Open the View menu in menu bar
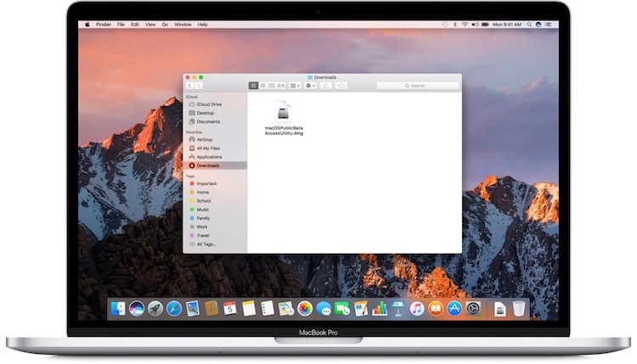Screen dimensions: 637x364 click(149, 25)
